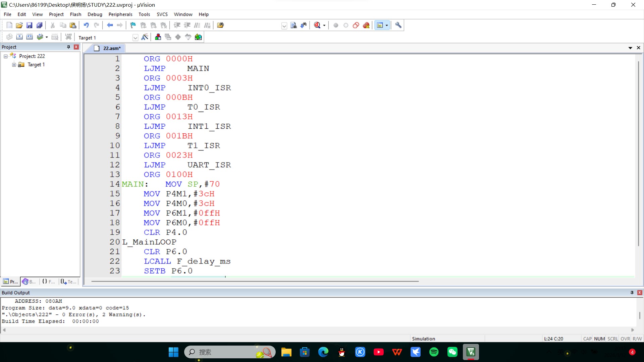Close the Build Output panel
644x362 pixels.
pos(639,293)
